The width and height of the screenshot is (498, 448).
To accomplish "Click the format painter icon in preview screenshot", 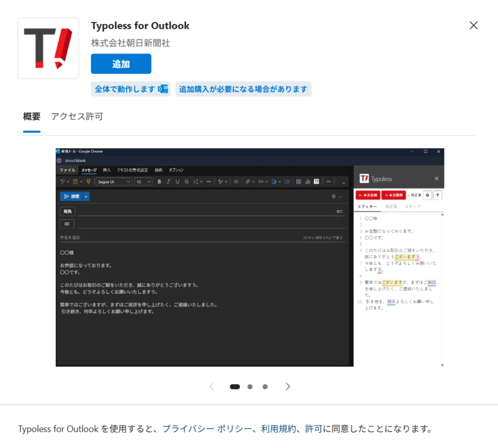I will coord(88,182).
